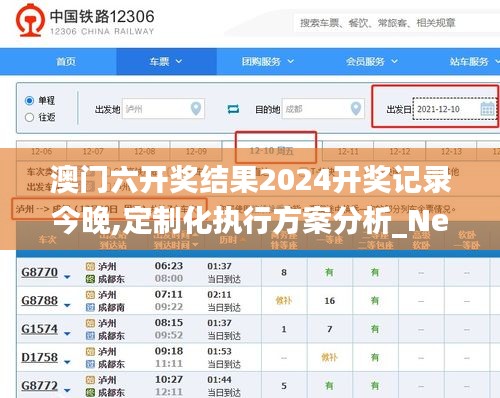Click the business seat count 8 for G8770
The image size is (500, 398).
click(284, 272)
